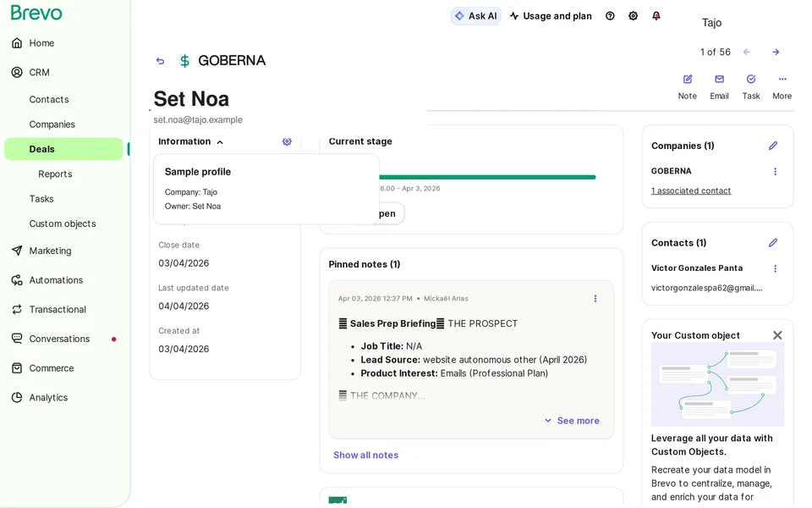Add a Note to the deal
Viewport: 812px width, 508px height.
coord(687,86)
